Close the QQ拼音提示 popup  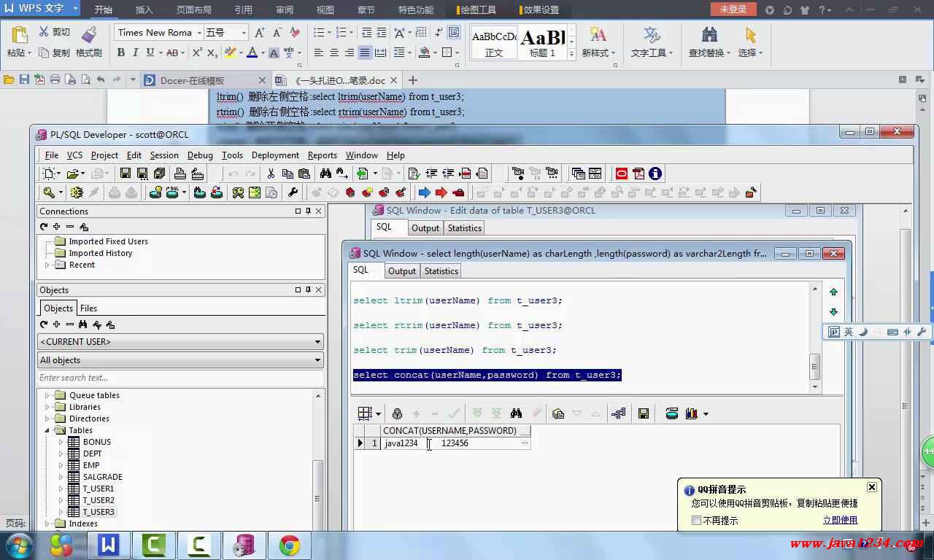[x=872, y=487]
